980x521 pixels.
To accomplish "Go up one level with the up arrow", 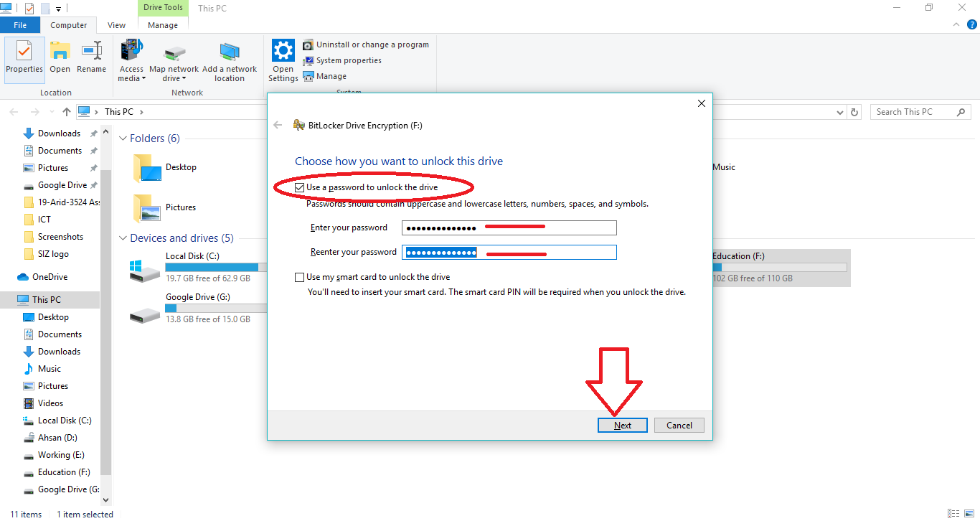I will tap(67, 112).
